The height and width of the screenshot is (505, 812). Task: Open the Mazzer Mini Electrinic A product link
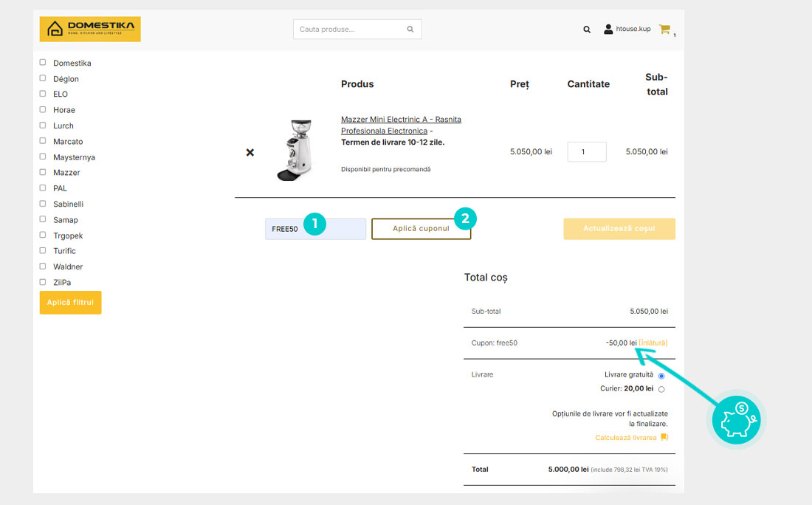[x=401, y=125]
